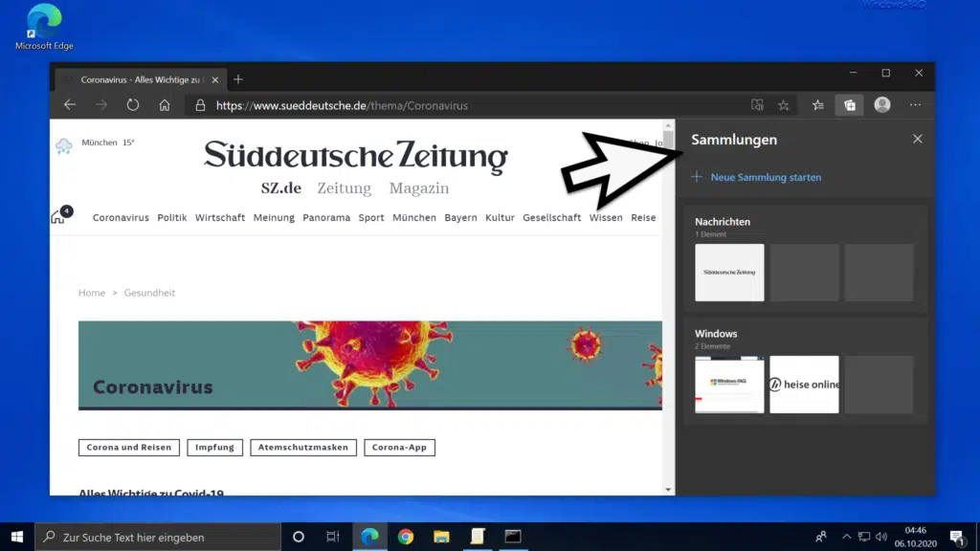Image resolution: width=980 pixels, height=551 pixels.
Task: Open the Reise navigation item
Action: point(643,217)
